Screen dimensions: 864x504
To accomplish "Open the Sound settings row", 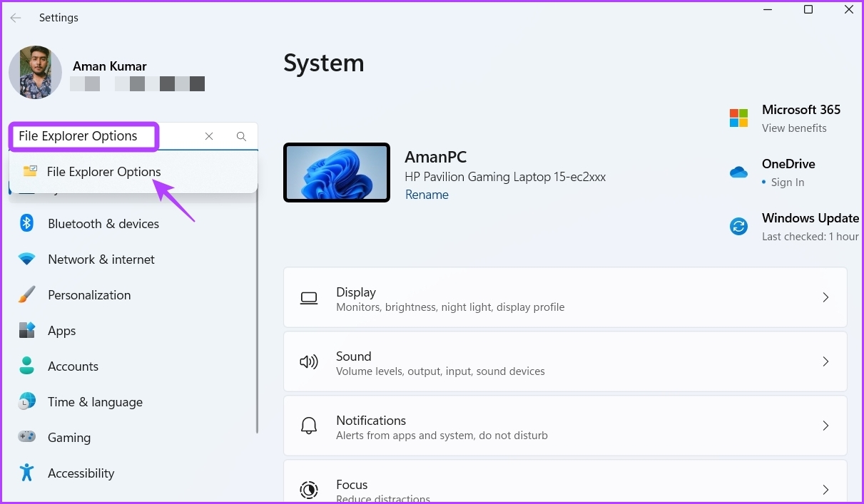I will (565, 362).
